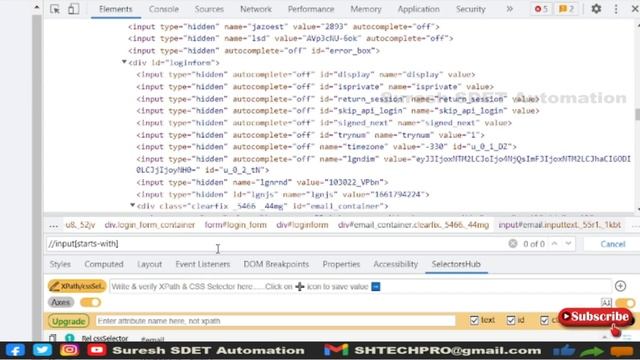The width and height of the screenshot is (640, 360).
Task: Go to next search result arrow
Action: click(x=568, y=244)
